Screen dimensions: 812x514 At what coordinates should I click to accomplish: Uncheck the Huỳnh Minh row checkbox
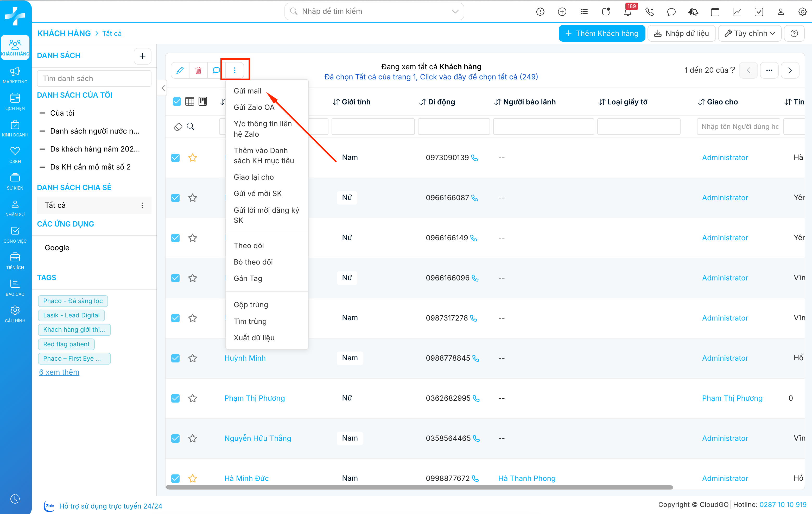click(175, 358)
